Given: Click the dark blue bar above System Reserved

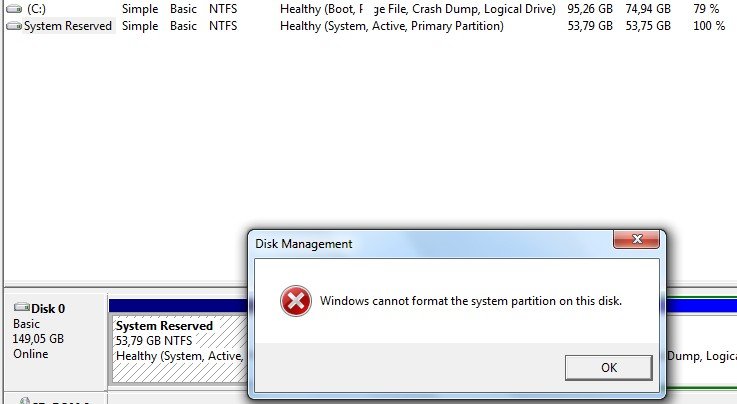Looking at the screenshot, I should (179, 306).
